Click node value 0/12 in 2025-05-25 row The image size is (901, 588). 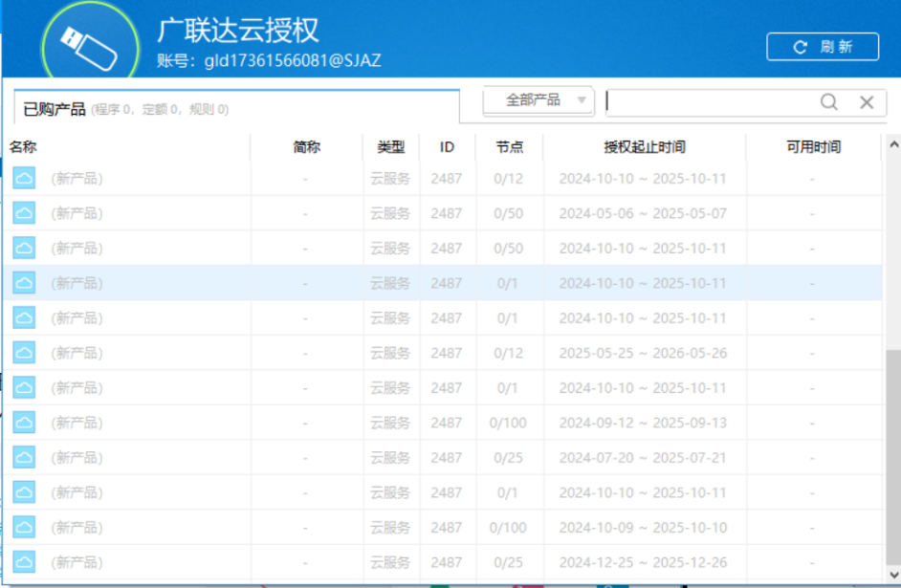509,353
